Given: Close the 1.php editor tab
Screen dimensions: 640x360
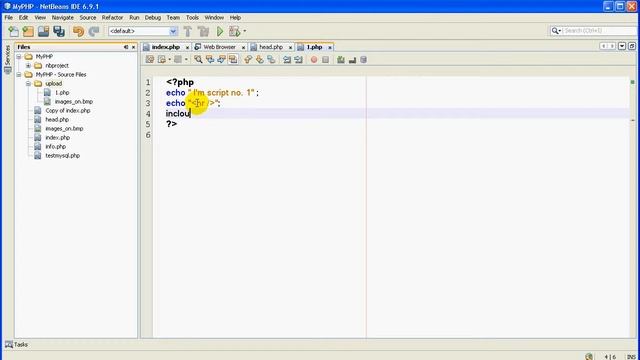Looking at the screenshot, I should pyautogui.click(x=330, y=48).
